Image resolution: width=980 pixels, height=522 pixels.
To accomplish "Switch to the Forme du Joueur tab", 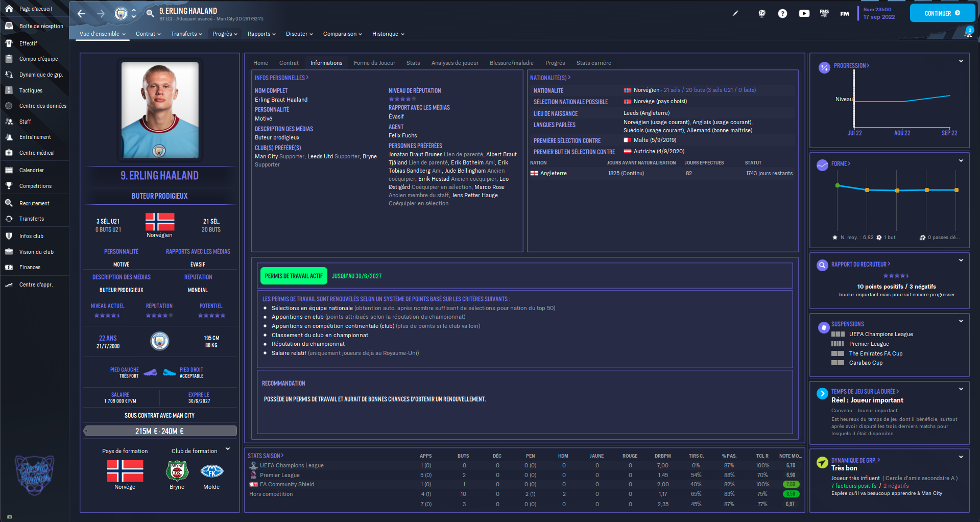I will click(374, 63).
